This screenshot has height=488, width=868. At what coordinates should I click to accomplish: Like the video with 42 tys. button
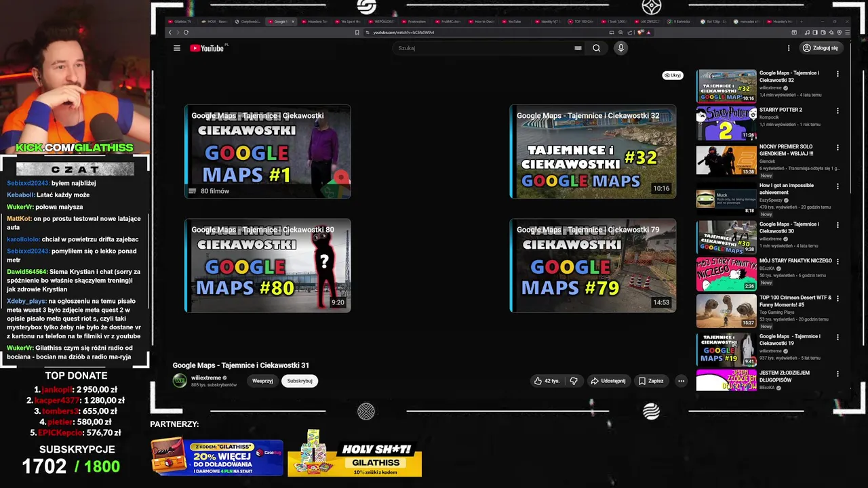tap(547, 381)
